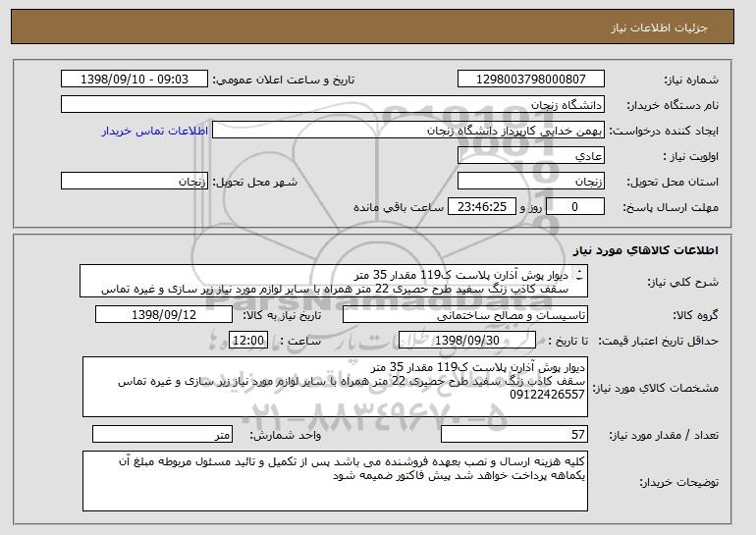Click the نام دستگاه خریدار label
The width and height of the screenshot is (756, 535).
(x=673, y=106)
